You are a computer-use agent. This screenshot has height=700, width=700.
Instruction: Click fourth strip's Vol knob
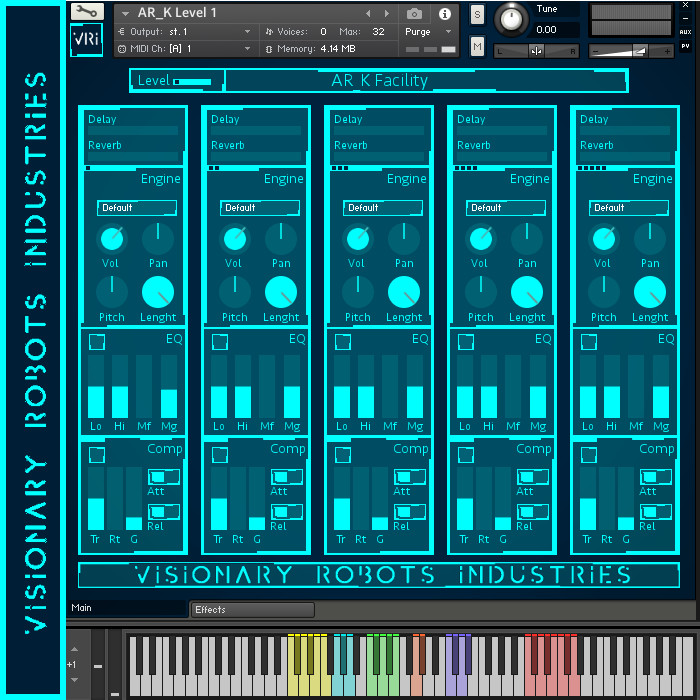click(481, 239)
